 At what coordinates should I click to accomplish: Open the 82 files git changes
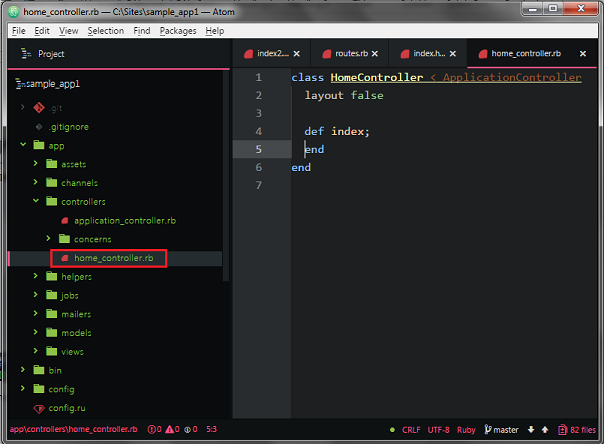577,430
